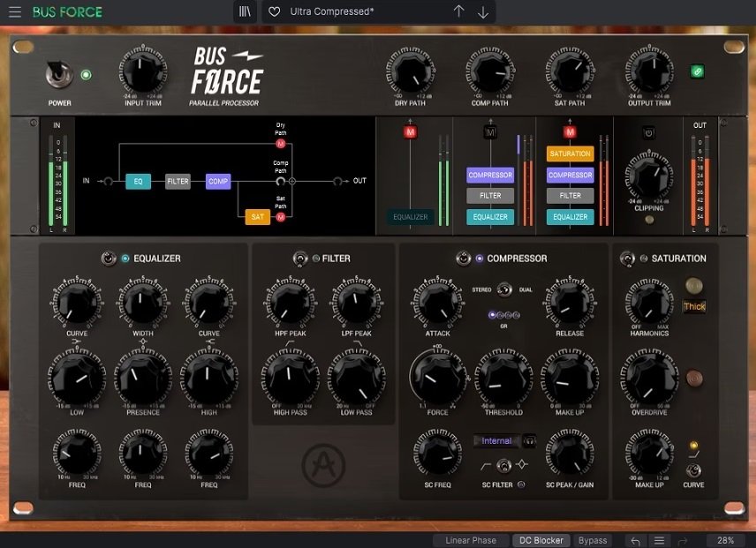Select the COMP block in signal flow

218,182
